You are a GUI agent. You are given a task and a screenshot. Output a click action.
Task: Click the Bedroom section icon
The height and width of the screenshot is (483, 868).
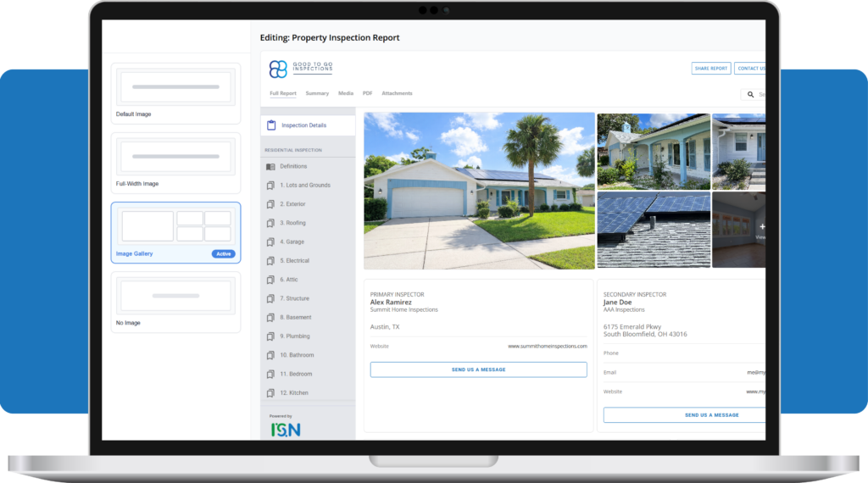[x=270, y=374]
